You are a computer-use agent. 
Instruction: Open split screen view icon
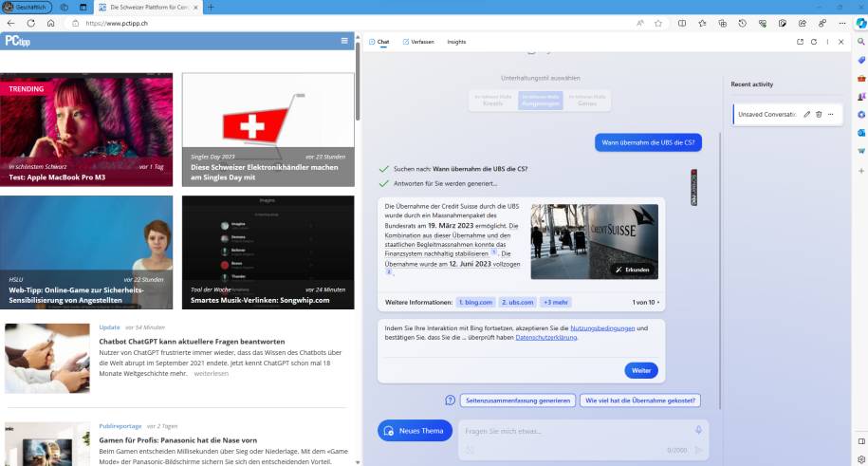[682, 24]
